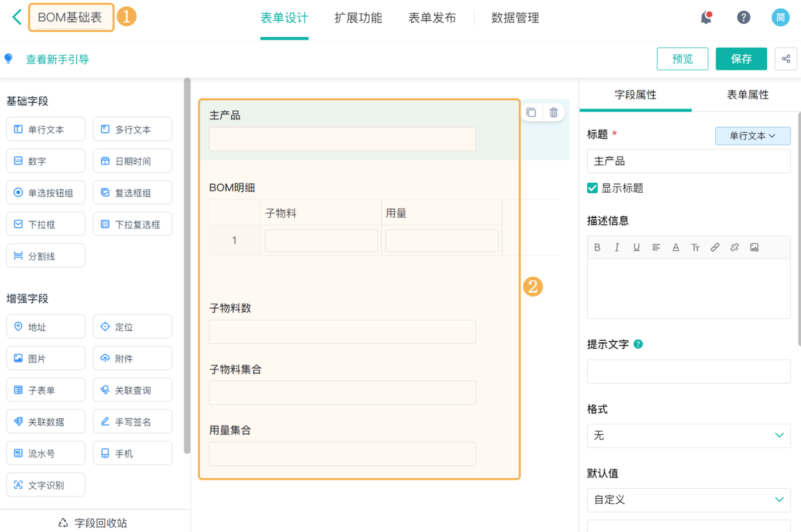The width and height of the screenshot is (801, 532).
Task: Click the 描述信息 text area
Action: click(688, 289)
